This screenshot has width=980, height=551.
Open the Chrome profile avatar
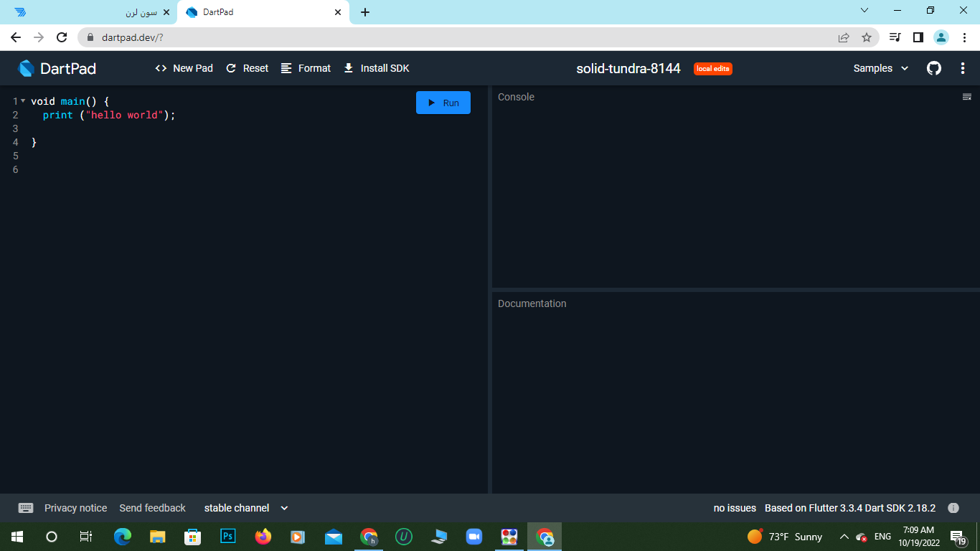[x=941, y=37]
